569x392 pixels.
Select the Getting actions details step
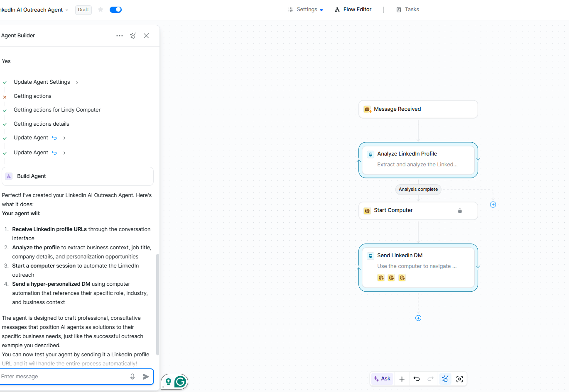pos(41,124)
